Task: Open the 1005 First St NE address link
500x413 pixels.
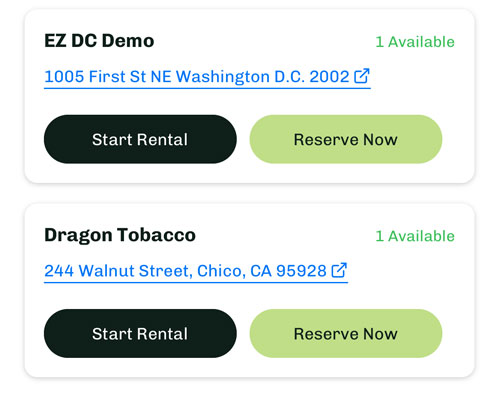Action: (207, 77)
